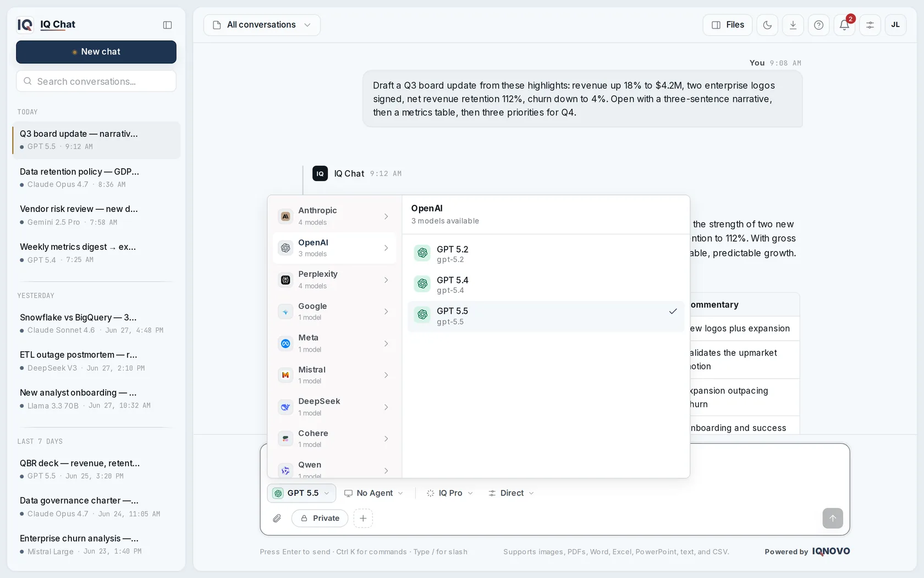The image size is (924, 578).
Task: Click the dashed plus add button
Action: (363, 518)
